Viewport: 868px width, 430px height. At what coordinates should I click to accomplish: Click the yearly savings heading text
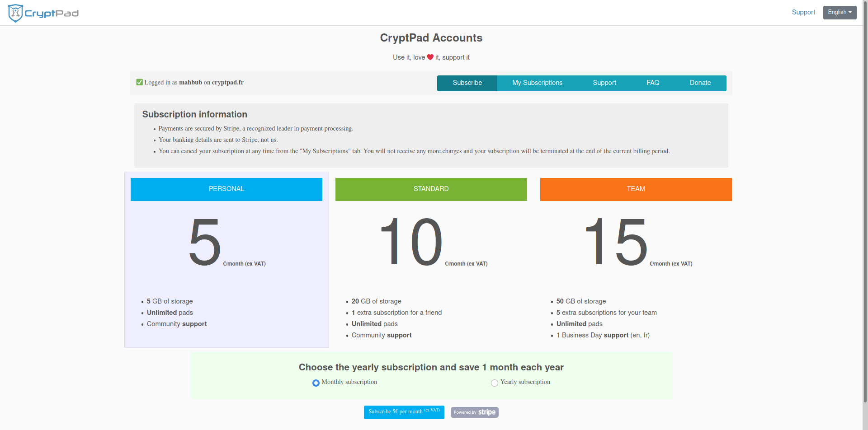point(431,367)
